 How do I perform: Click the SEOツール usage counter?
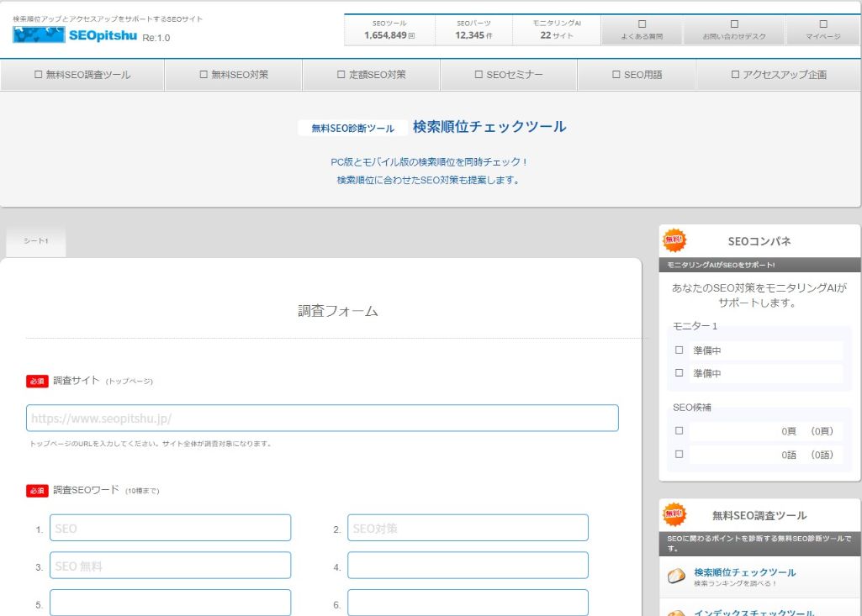coord(389,30)
